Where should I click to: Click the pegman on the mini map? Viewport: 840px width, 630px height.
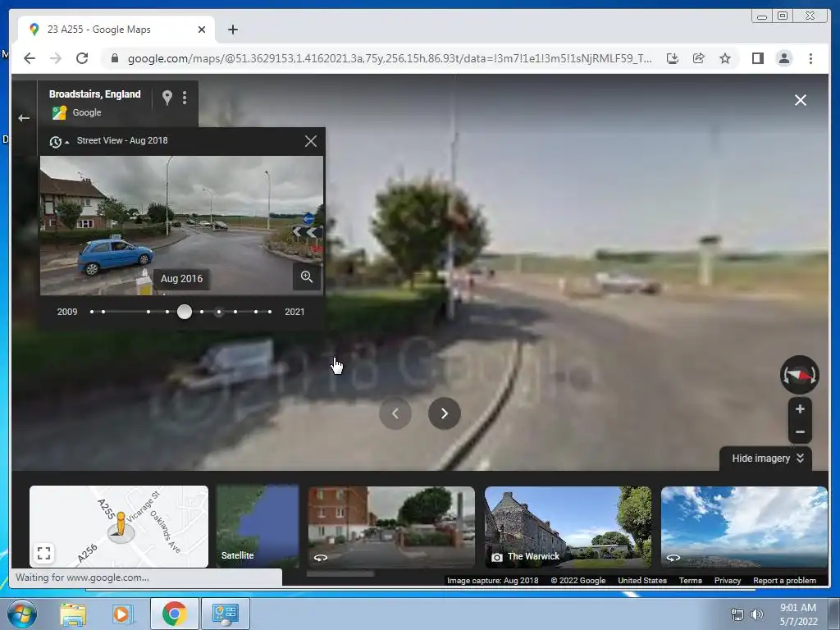pyautogui.click(x=121, y=525)
